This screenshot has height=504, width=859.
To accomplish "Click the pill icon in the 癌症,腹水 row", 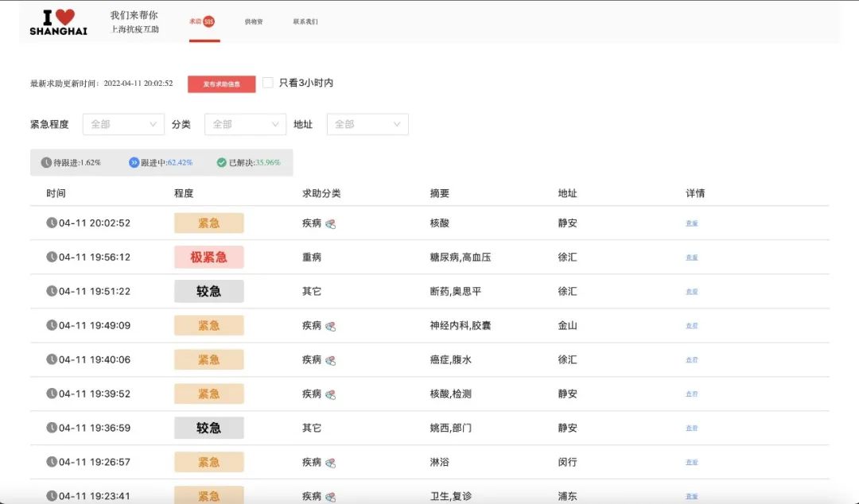I will [330, 360].
